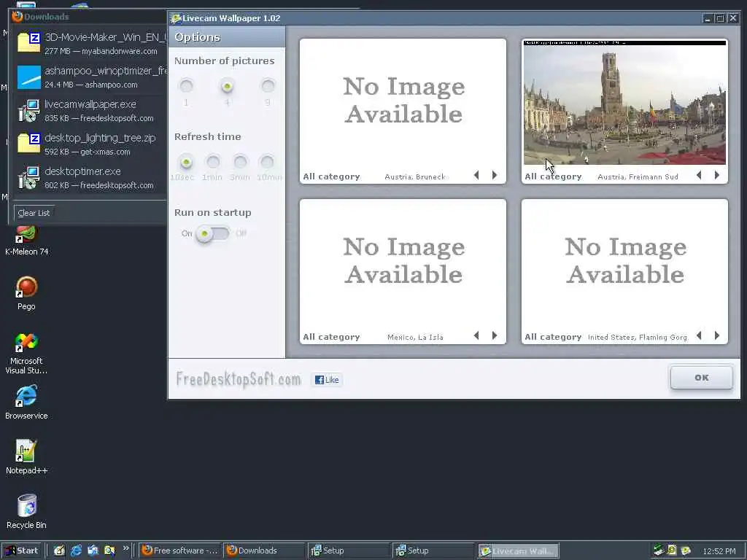Screen dimensions: 747x560
Task: Toggle the Run on startup switch
Action: [212, 234]
